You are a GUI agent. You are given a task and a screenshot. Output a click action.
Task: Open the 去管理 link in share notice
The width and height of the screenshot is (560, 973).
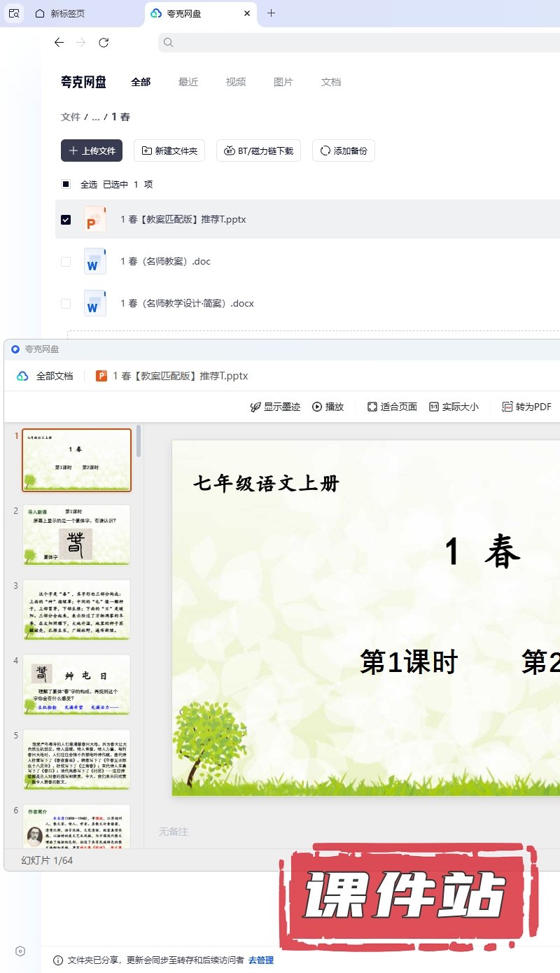261,960
